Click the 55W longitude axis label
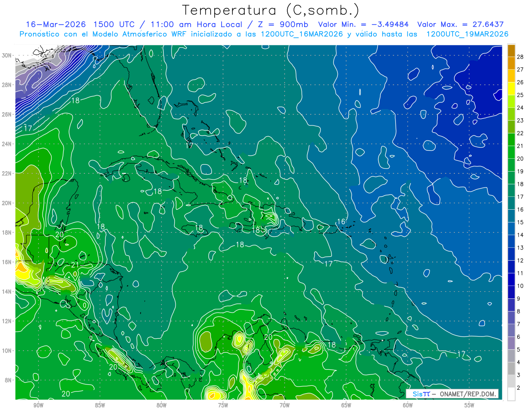 point(469,405)
